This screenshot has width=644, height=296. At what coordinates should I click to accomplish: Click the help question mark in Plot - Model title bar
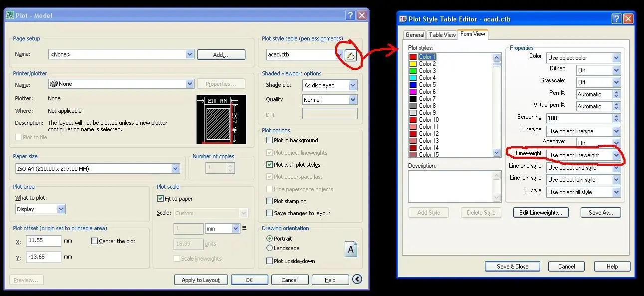(350, 15)
